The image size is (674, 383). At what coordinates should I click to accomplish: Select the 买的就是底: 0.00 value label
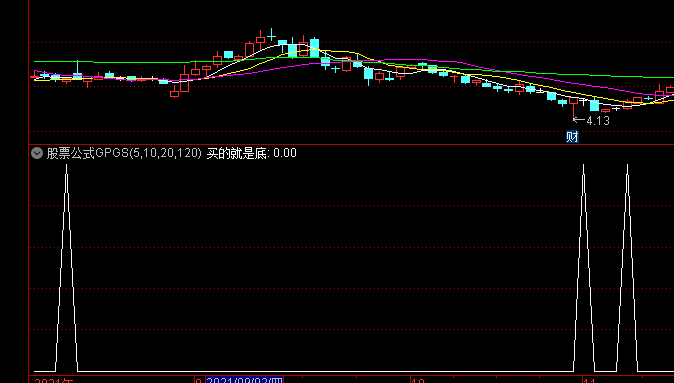click(x=251, y=153)
